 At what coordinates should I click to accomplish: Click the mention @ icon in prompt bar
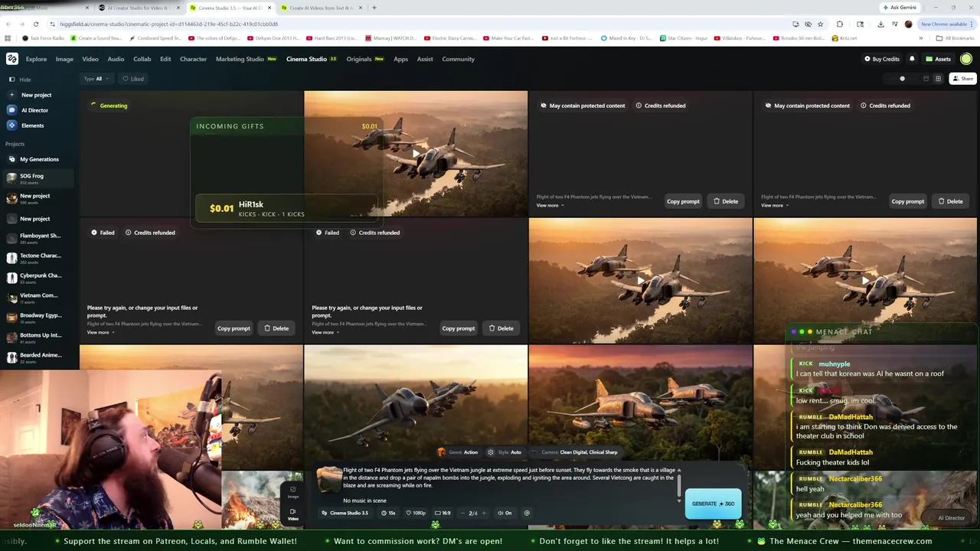tap(527, 513)
